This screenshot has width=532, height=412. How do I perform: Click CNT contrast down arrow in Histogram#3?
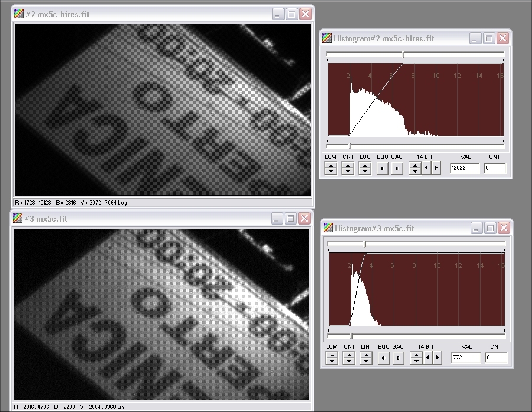point(349,361)
